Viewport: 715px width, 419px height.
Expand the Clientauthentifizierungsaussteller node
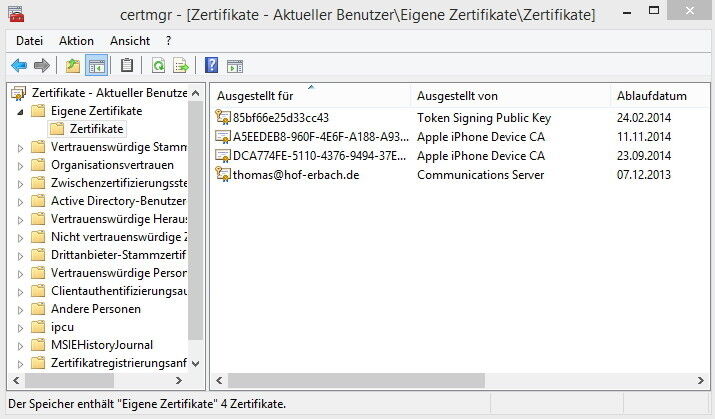[20, 292]
